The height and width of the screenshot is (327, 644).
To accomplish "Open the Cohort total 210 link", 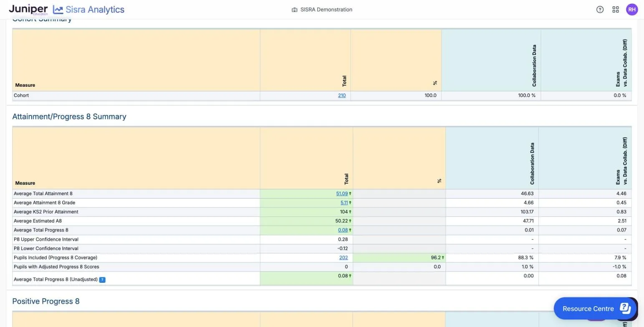I will pos(342,96).
